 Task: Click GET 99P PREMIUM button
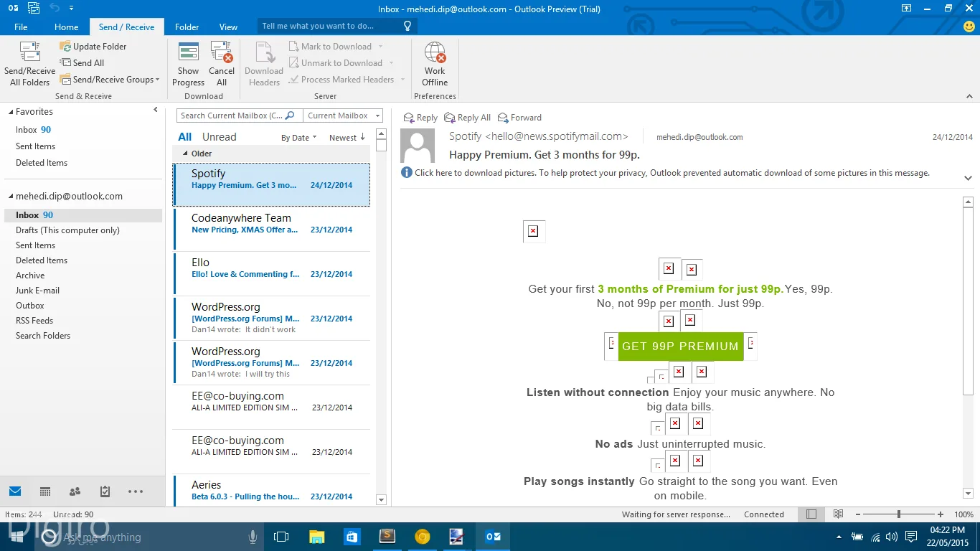tap(680, 346)
